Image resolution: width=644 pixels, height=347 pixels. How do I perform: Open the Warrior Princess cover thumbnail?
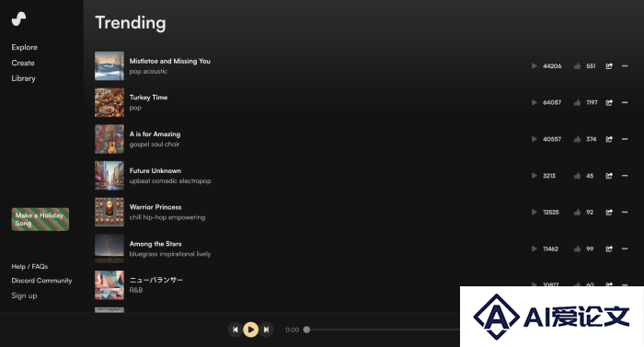click(x=109, y=212)
